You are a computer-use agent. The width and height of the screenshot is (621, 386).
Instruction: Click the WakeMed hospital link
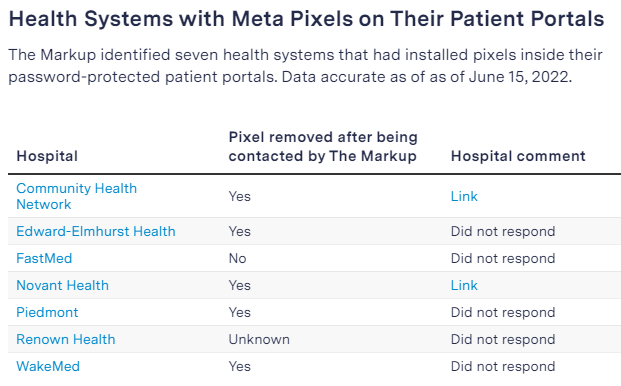(48, 366)
